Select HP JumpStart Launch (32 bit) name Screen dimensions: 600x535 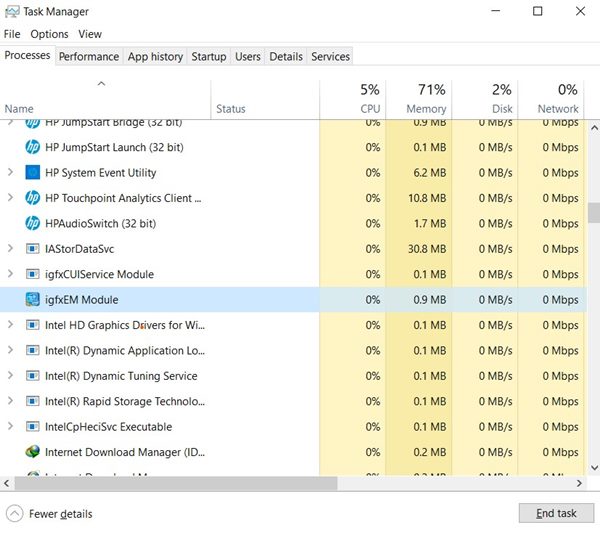pyautogui.click(x=114, y=147)
